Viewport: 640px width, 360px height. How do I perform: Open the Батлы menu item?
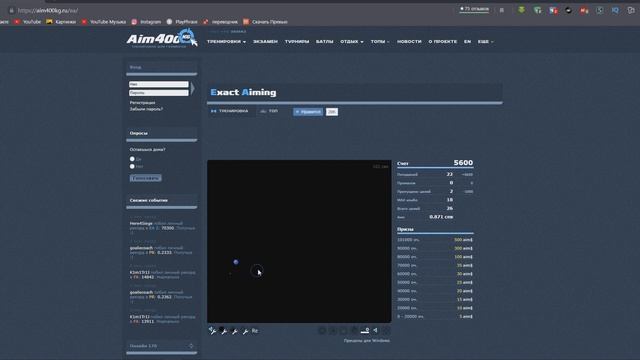point(324,42)
